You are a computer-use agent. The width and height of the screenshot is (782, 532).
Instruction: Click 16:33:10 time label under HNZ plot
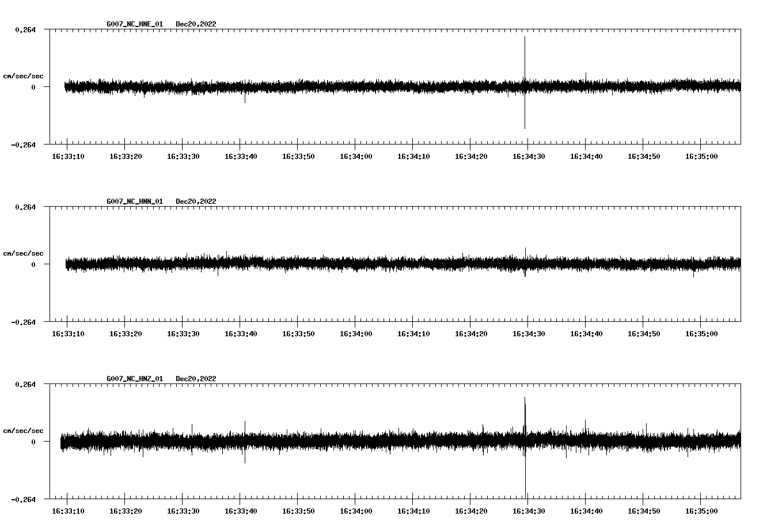tap(68, 511)
